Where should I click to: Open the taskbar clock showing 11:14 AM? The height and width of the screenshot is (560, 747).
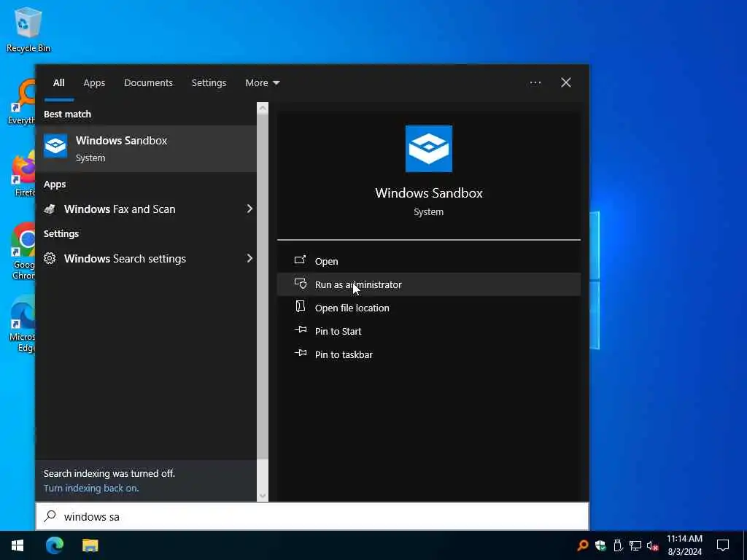pyautogui.click(x=684, y=545)
